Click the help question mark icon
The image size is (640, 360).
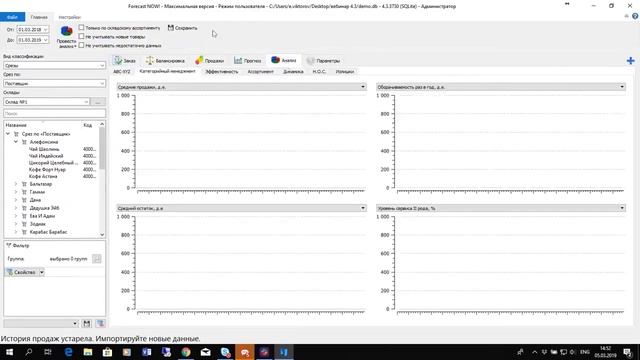pos(635,16)
